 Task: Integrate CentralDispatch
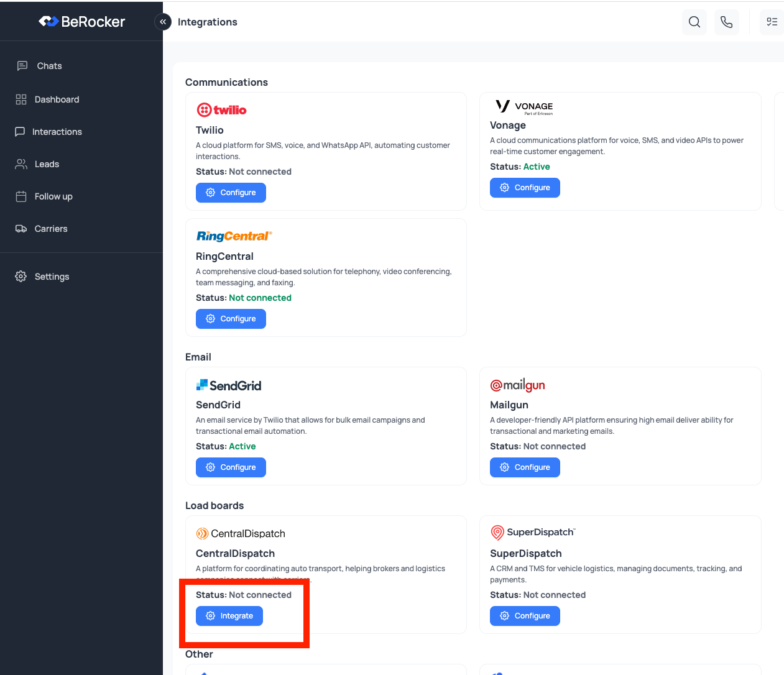coord(229,615)
